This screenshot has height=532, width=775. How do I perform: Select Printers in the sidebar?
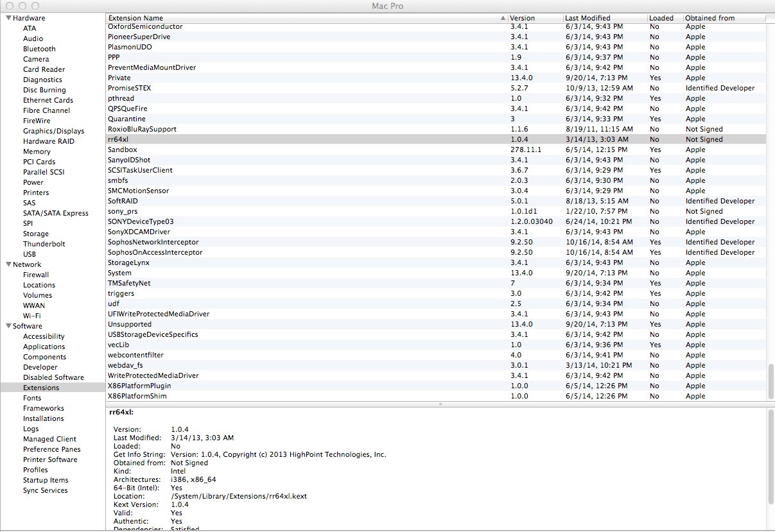pos(36,193)
